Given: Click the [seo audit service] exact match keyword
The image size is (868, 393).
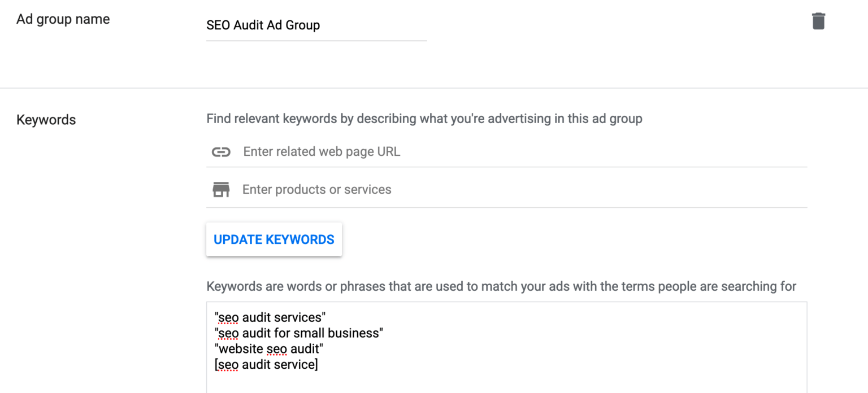Looking at the screenshot, I should pyautogui.click(x=266, y=365).
